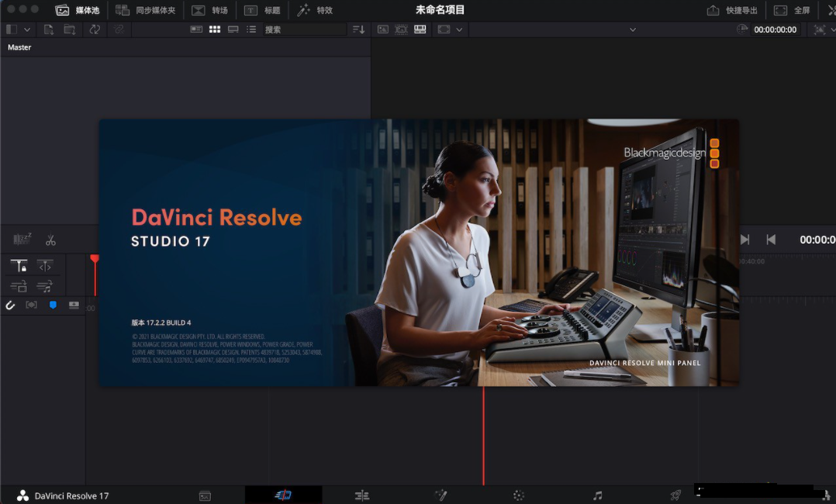Click the relink clips icon
Image resolution: width=836 pixels, height=504 pixels.
coord(119,29)
